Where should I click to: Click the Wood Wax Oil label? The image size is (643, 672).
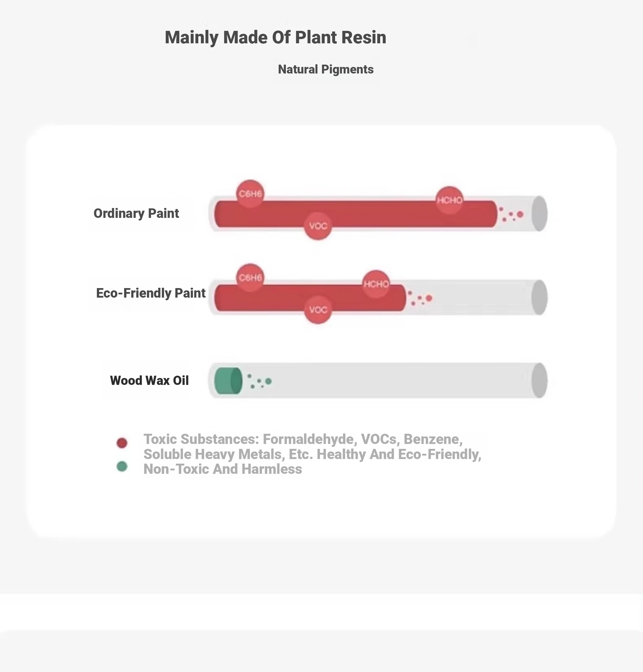click(149, 381)
